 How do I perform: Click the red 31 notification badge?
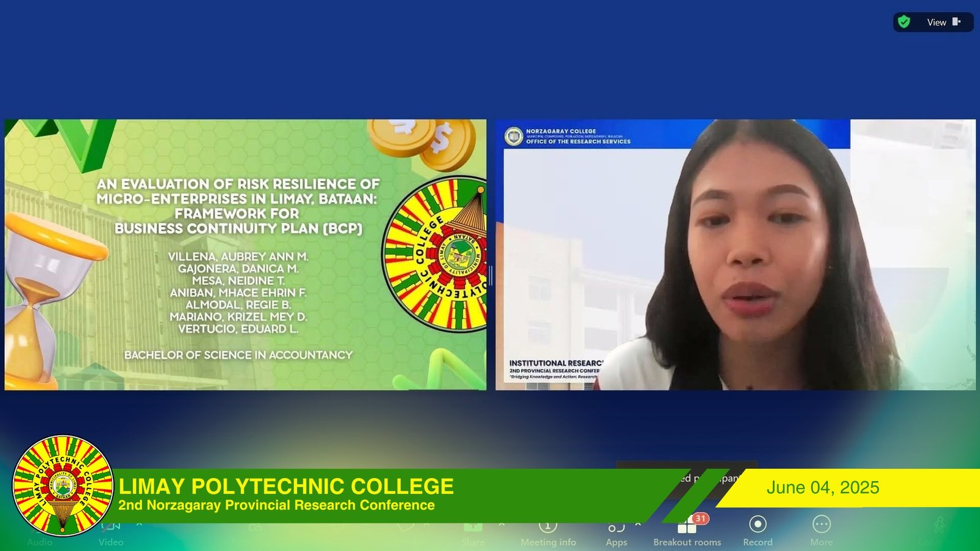click(x=700, y=519)
